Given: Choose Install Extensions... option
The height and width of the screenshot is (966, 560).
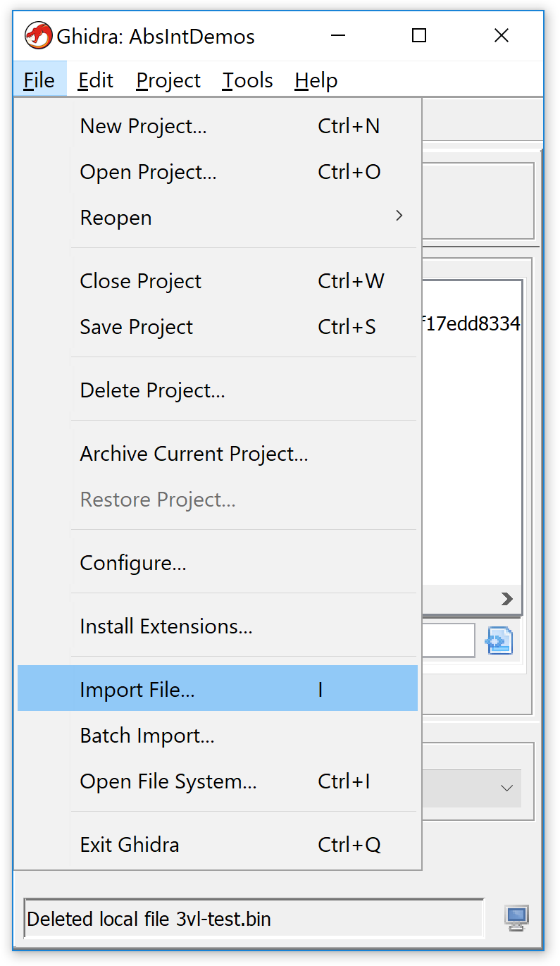Looking at the screenshot, I should pyautogui.click(x=218, y=626).
